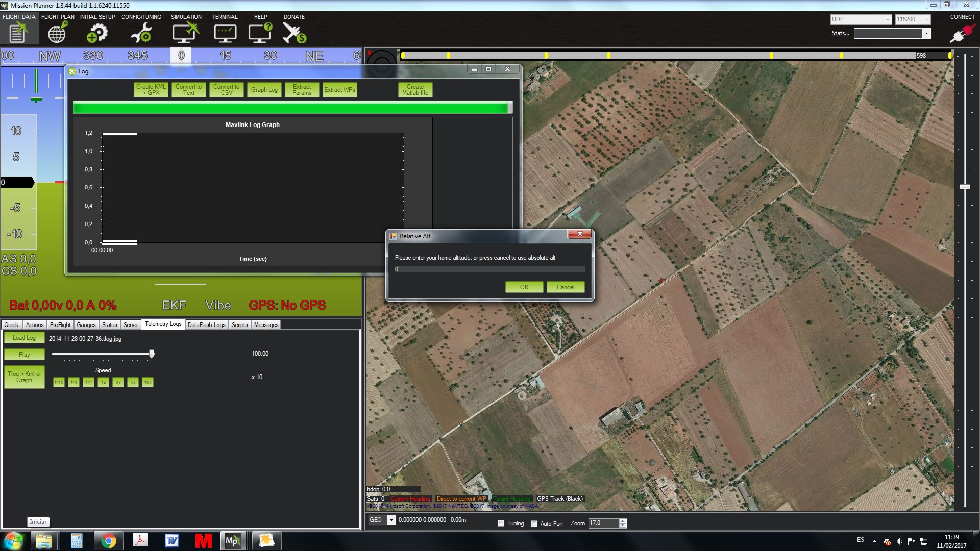Click the Graph Log button
Image resolution: width=980 pixels, height=551 pixels.
[264, 90]
